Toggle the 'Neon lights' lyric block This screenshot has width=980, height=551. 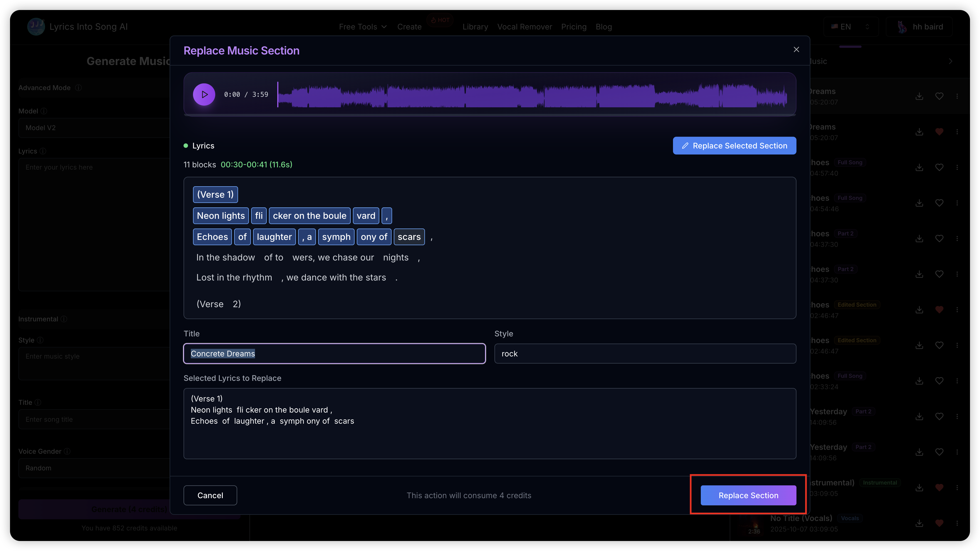[x=221, y=216]
